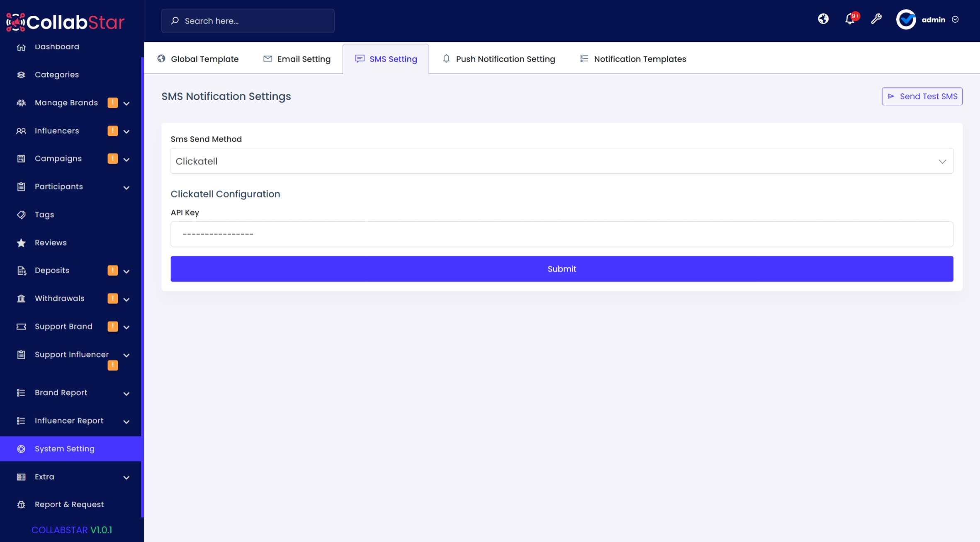Click the wrench system tools icon
Image resolution: width=980 pixels, height=542 pixels.
pyautogui.click(x=876, y=19)
